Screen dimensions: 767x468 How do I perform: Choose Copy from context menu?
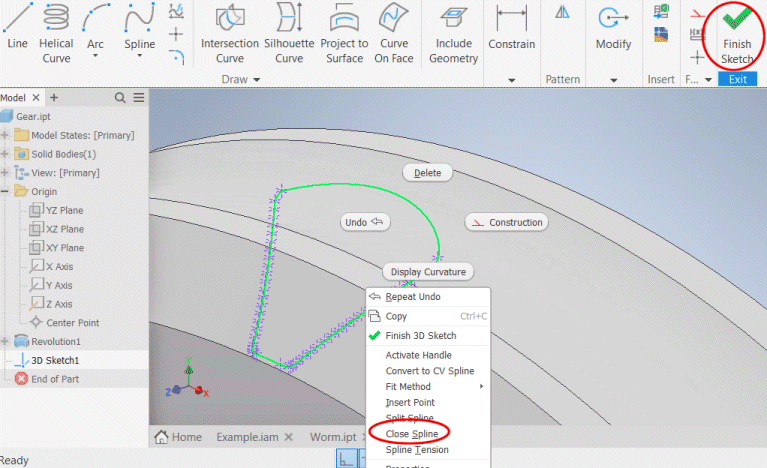[x=428, y=316]
